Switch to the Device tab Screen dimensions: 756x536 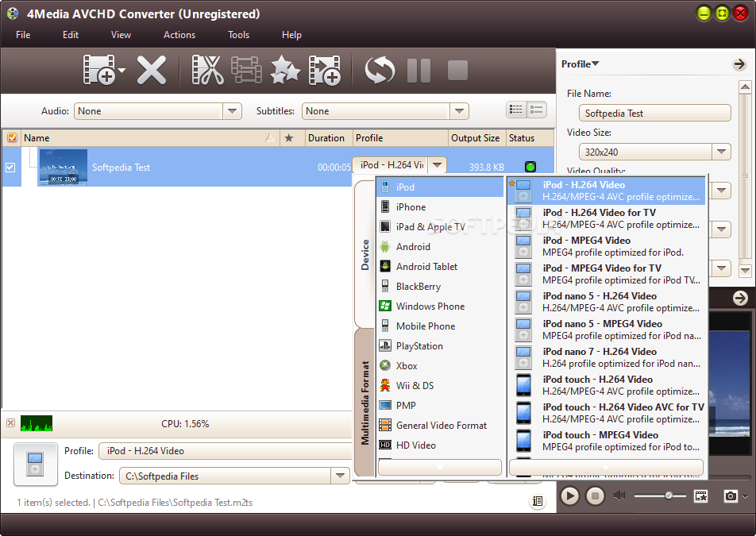click(365, 255)
